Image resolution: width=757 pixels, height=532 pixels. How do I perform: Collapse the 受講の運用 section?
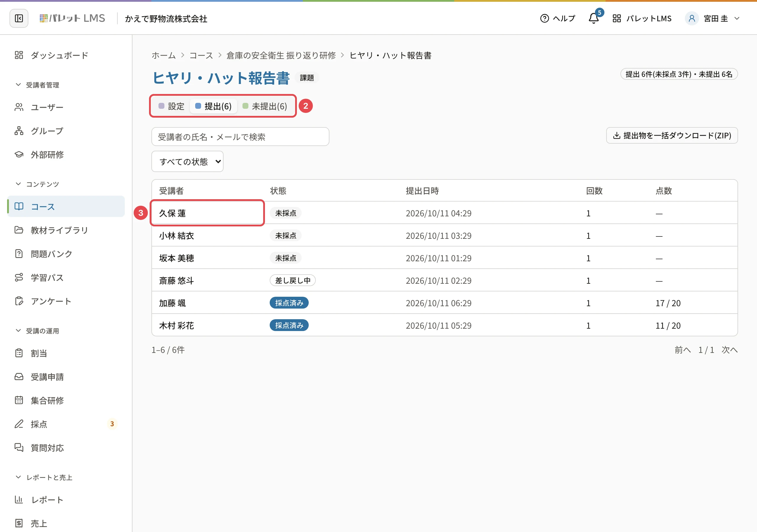[37, 331]
